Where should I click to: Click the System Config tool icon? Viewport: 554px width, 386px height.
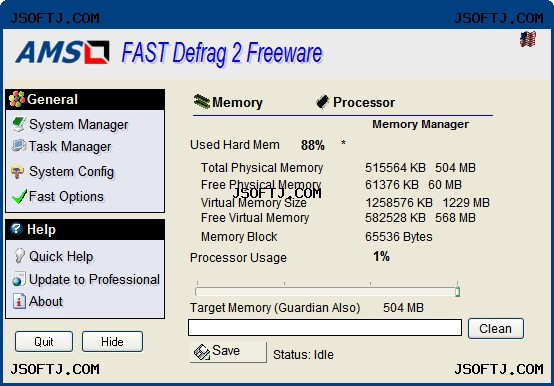18,171
